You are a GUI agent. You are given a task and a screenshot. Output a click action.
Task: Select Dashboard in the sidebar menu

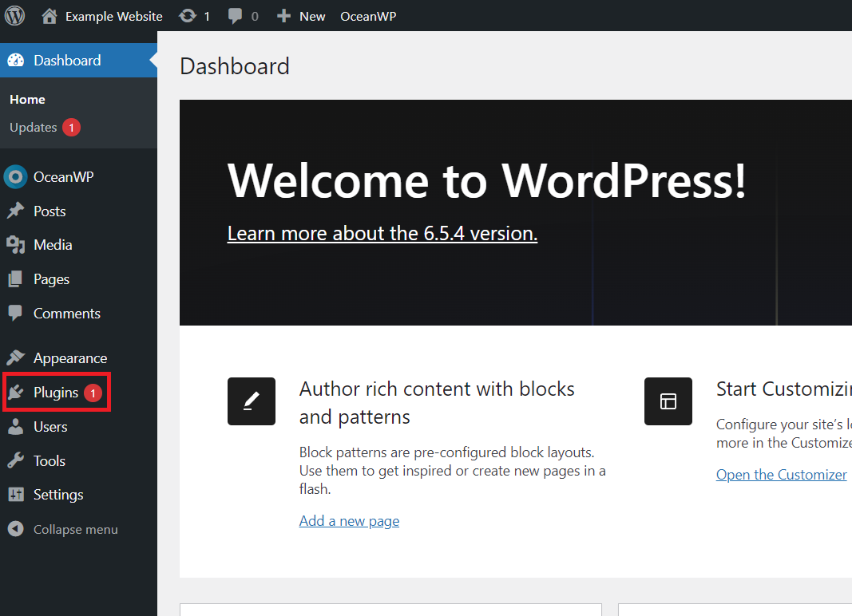coord(67,61)
